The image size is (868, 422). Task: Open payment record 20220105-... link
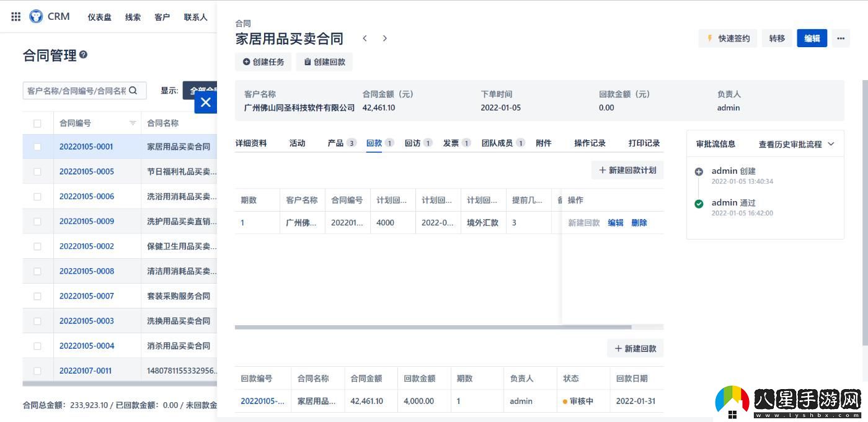[262, 401]
